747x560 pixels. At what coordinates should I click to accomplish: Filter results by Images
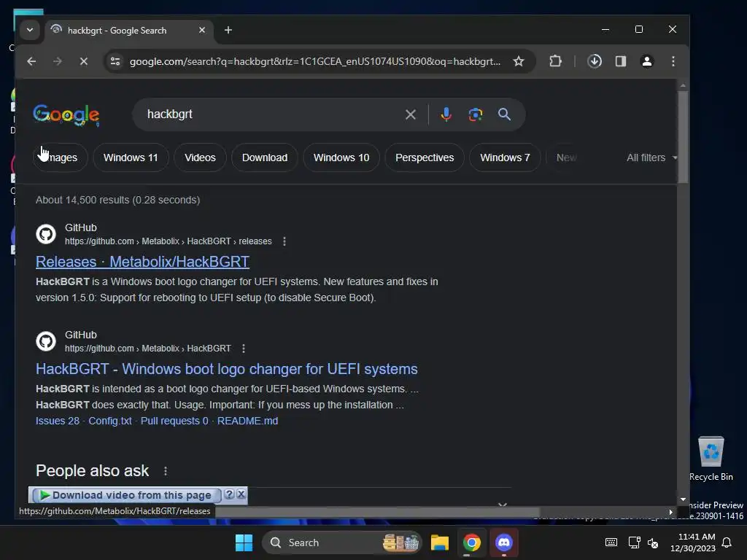60,157
